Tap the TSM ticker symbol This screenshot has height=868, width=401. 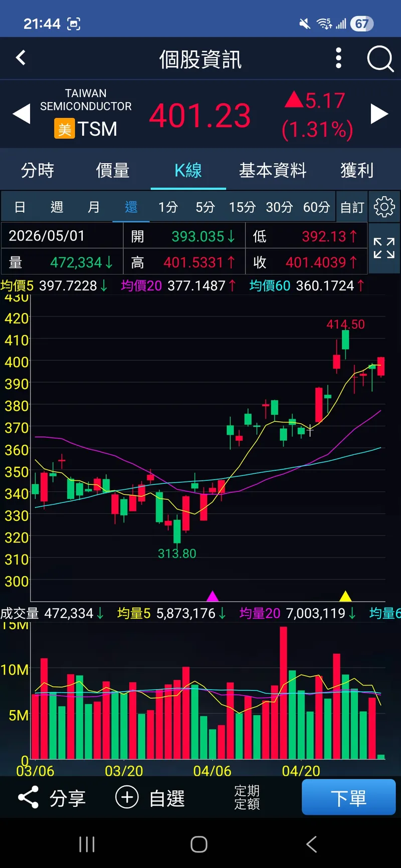(x=97, y=129)
